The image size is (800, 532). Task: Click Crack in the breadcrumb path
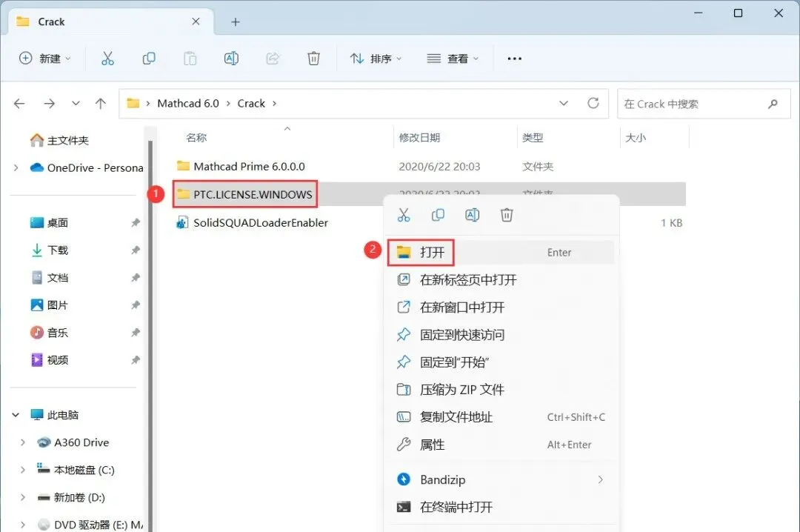click(251, 103)
